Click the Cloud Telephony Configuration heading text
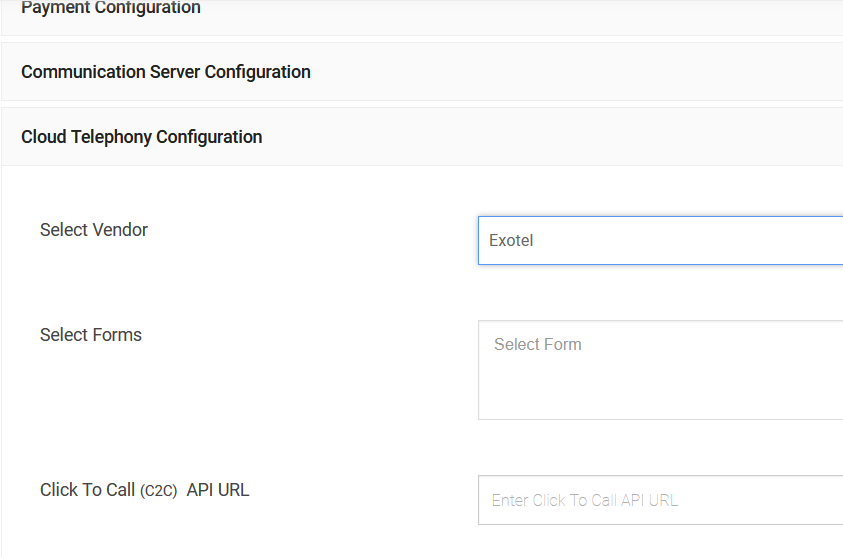Image resolution: width=843 pixels, height=557 pixels. (141, 137)
